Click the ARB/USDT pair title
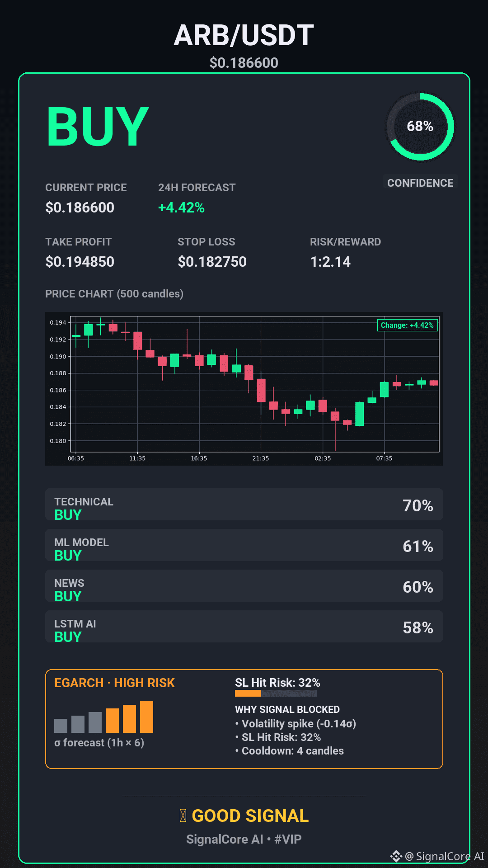The width and height of the screenshot is (488, 868). click(244, 35)
